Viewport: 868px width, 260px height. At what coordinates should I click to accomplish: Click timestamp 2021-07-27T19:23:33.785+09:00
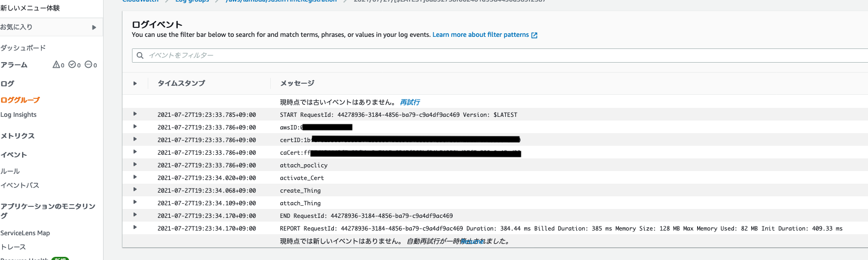[207, 115]
